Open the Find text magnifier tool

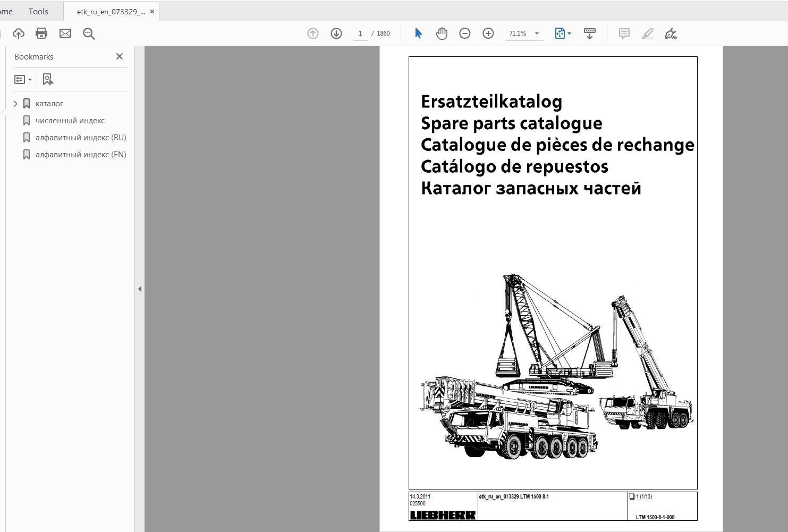(89, 33)
